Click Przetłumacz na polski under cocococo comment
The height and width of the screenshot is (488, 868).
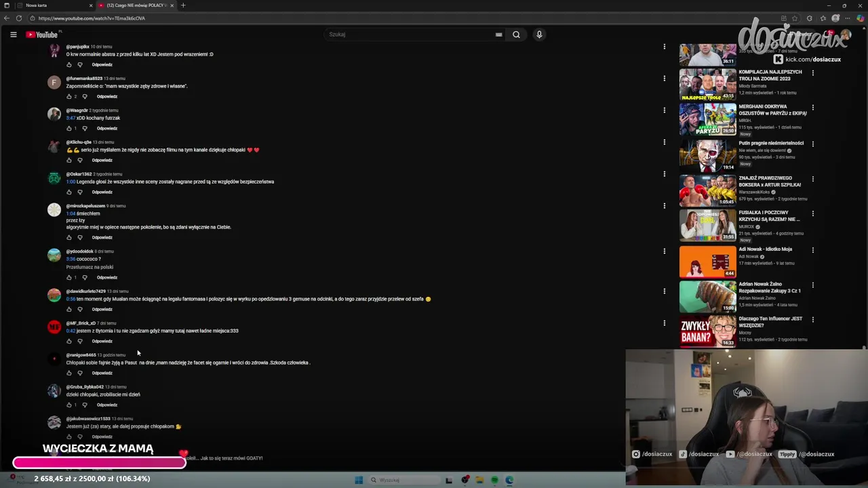90,267
